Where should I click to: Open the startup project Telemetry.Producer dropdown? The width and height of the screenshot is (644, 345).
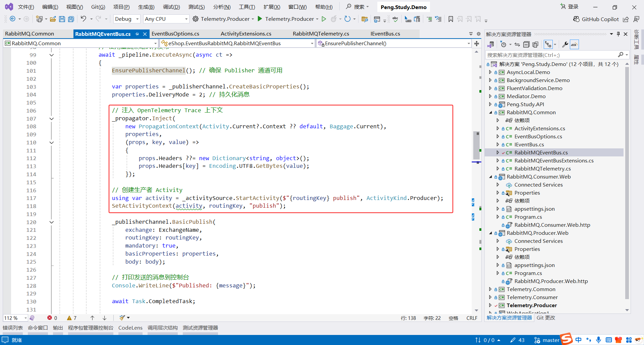[223, 19]
